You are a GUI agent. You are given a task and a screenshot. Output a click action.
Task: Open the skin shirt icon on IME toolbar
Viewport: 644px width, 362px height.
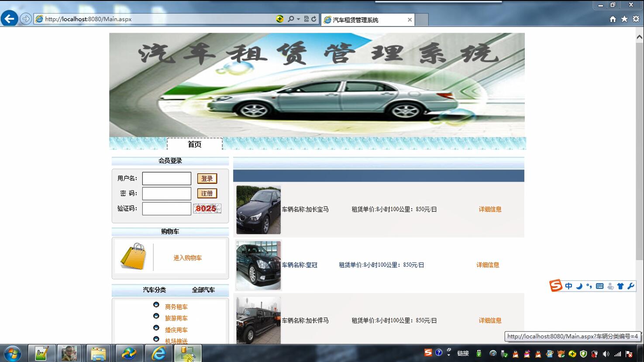point(620,286)
